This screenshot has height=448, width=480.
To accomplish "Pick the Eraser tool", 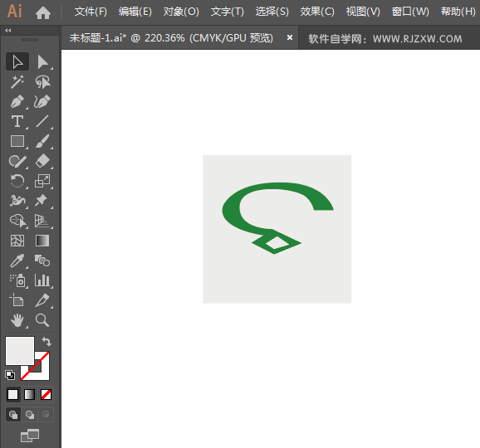I will 42,161.
